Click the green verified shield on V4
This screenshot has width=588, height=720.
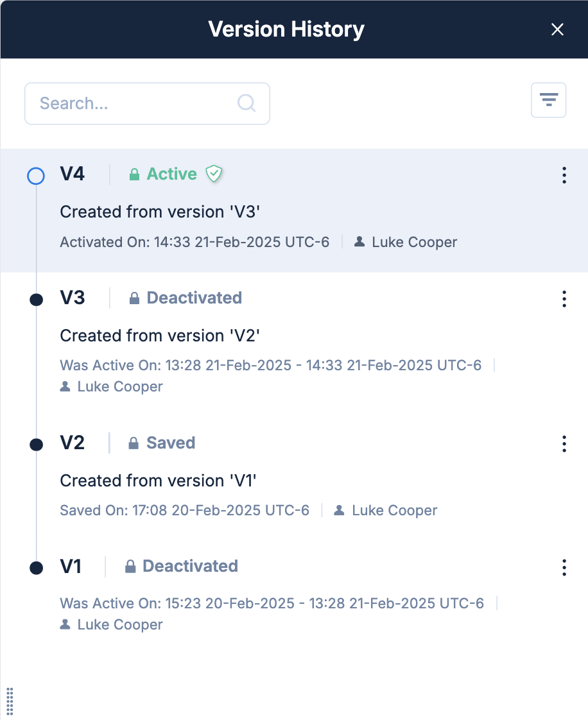pyautogui.click(x=214, y=174)
